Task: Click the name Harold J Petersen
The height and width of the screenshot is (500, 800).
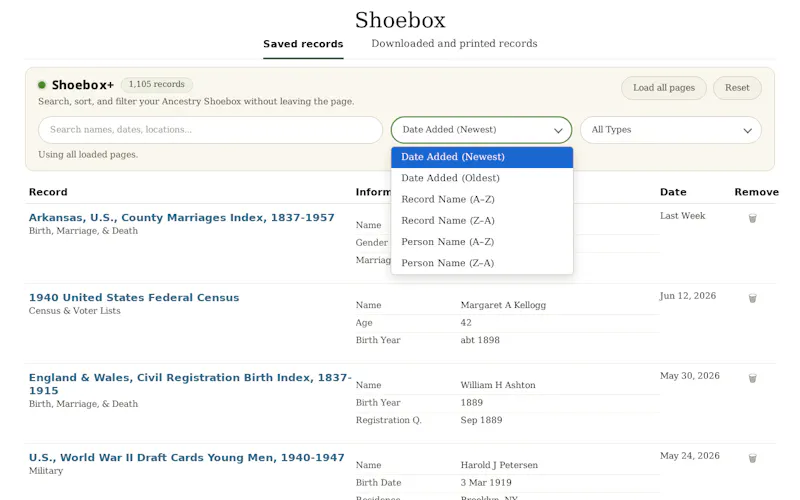Action: (499, 465)
